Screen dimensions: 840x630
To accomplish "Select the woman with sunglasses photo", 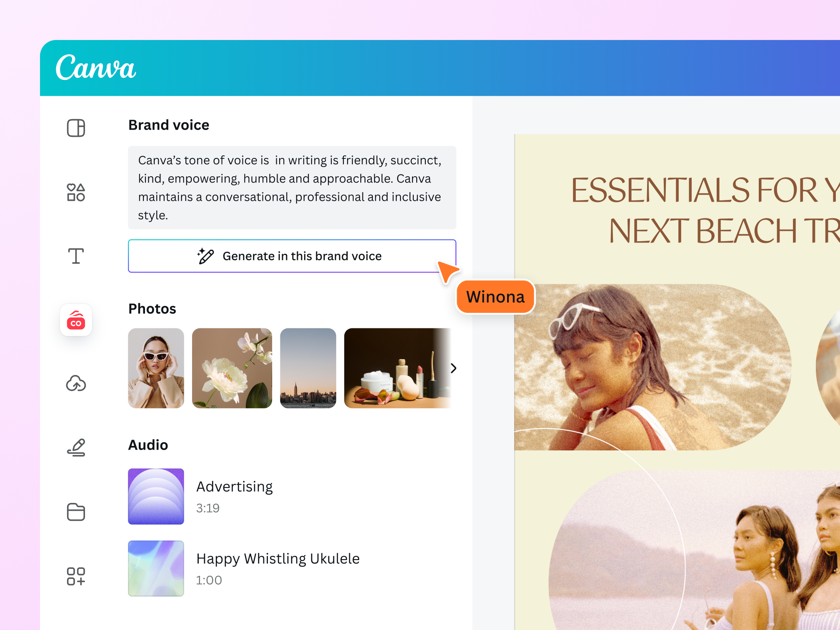I will pyautogui.click(x=156, y=368).
